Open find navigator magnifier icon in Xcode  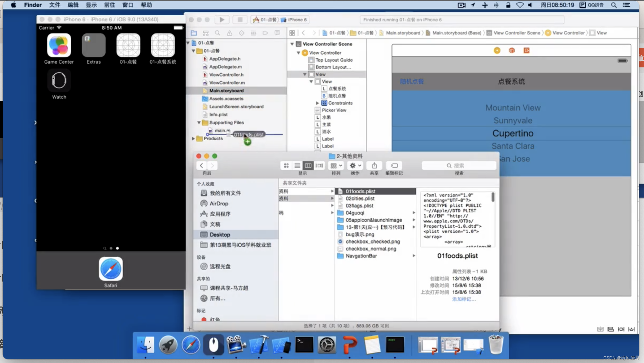[217, 33]
